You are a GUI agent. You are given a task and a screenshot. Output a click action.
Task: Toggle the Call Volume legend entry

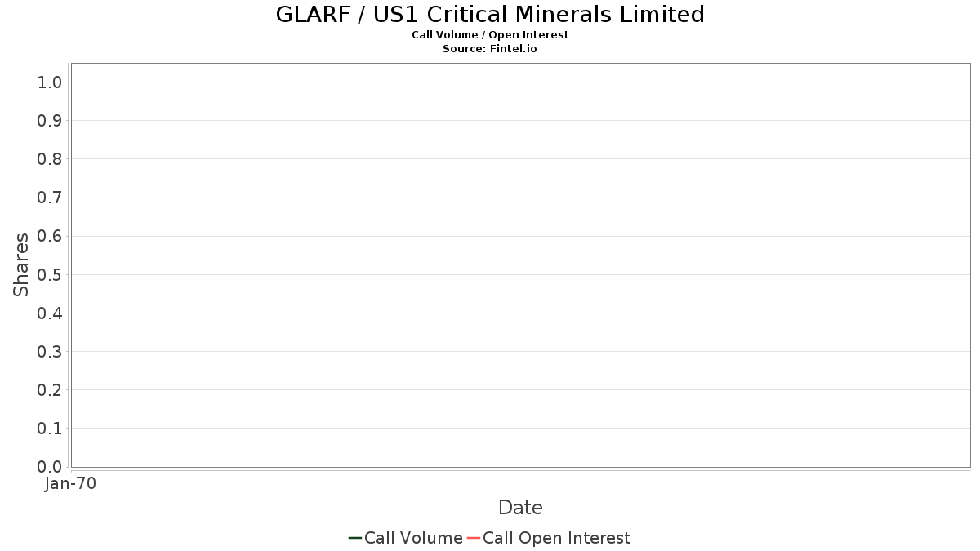[413, 538]
